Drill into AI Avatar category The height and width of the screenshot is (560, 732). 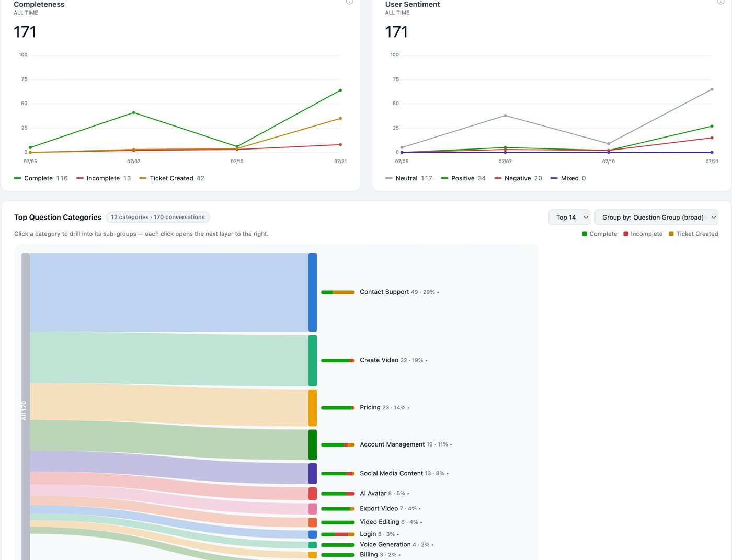point(385,494)
